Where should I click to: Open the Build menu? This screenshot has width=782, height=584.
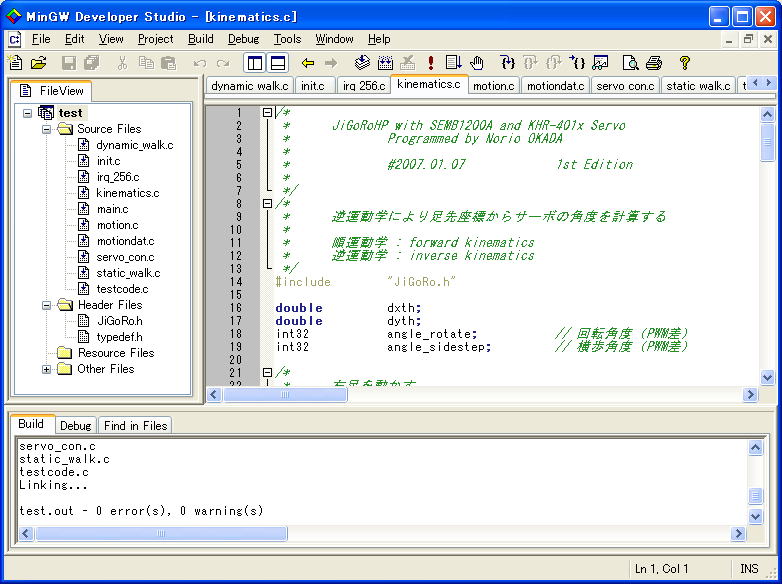tap(200, 39)
